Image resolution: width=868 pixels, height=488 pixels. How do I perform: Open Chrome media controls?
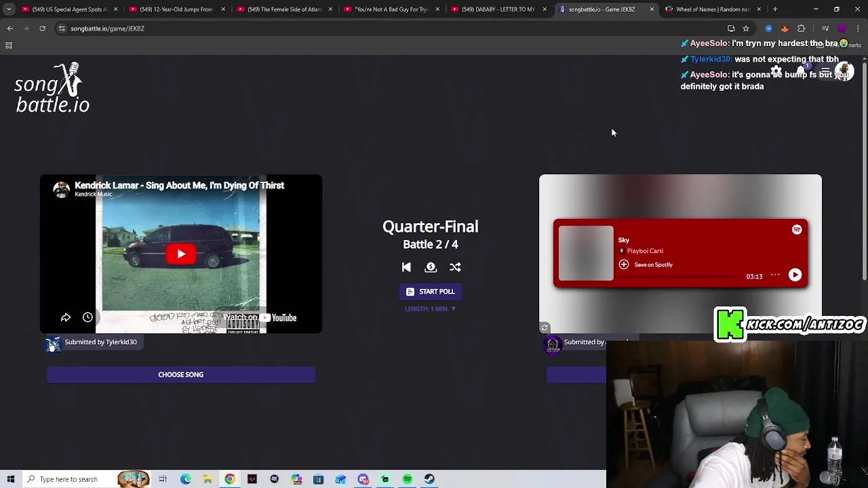point(825,28)
